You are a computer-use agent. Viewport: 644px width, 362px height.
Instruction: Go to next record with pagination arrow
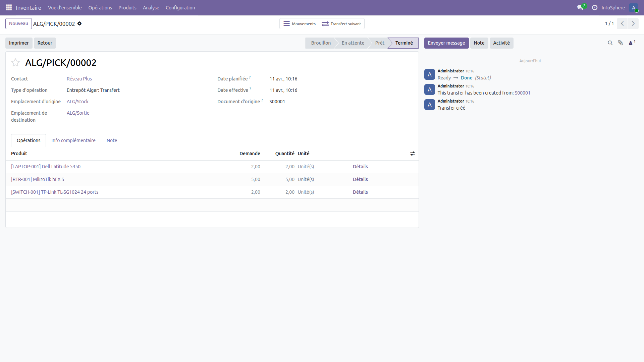point(634,23)
